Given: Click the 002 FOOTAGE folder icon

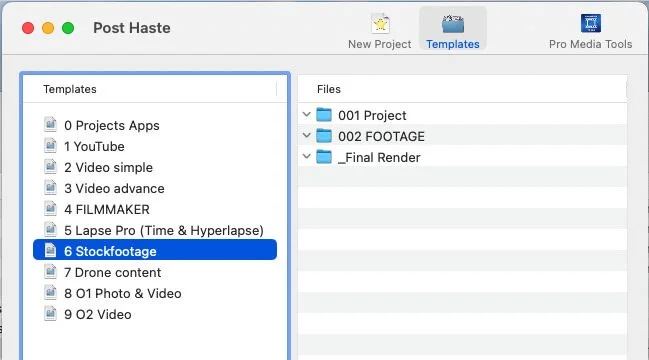Looking at the screenshot, I should [324, 136].
